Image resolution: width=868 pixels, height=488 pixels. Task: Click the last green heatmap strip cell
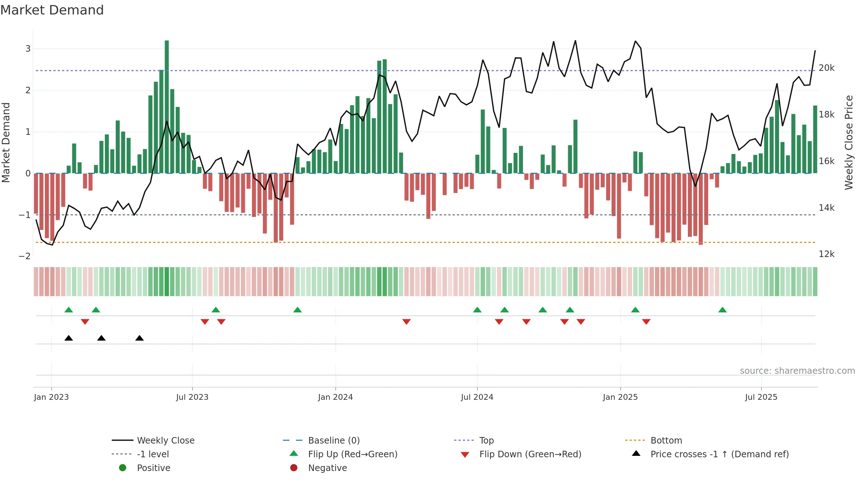(x=815, y=282)
